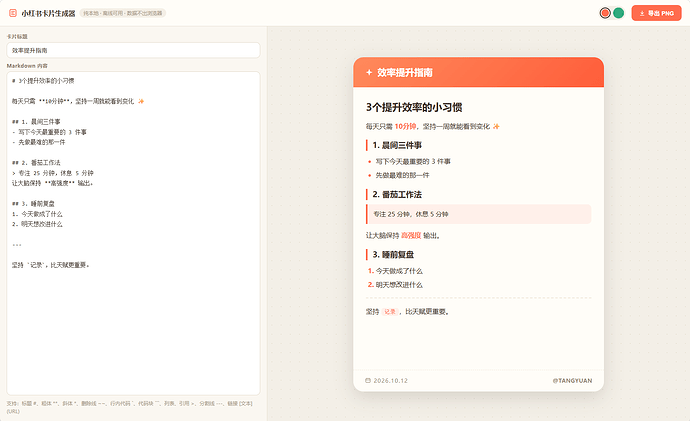Focus the 卡片标题 title input field

133,50
